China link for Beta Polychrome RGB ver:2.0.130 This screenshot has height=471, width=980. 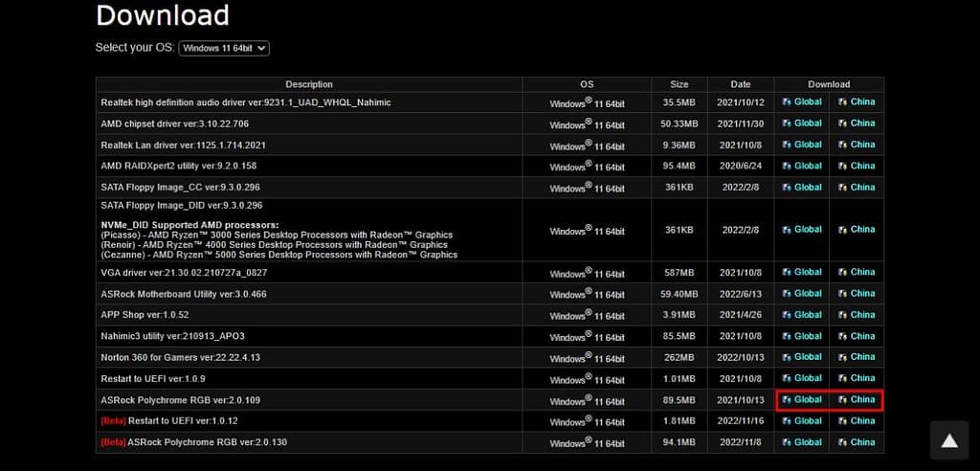point(857,442)
